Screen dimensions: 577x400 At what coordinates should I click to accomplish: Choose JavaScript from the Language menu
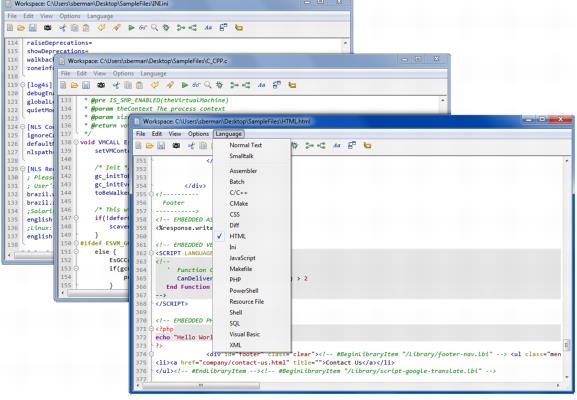point(252,258)
